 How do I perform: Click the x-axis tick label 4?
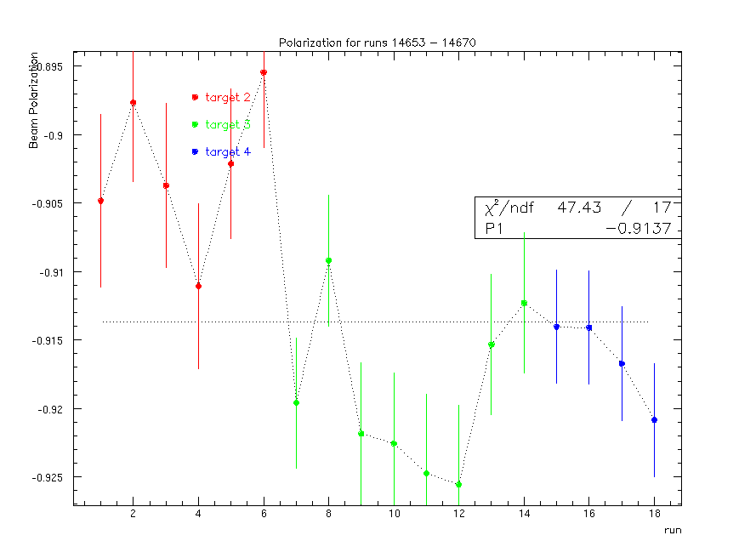(198, 514)
